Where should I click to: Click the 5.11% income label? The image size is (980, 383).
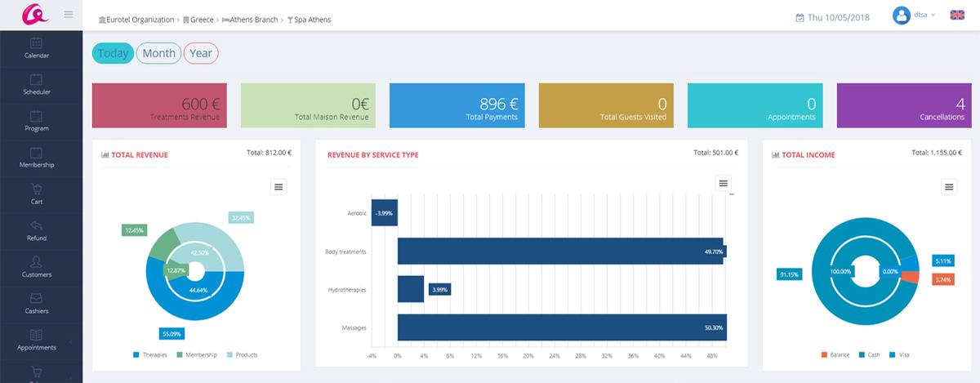click(x=942, y=261)
